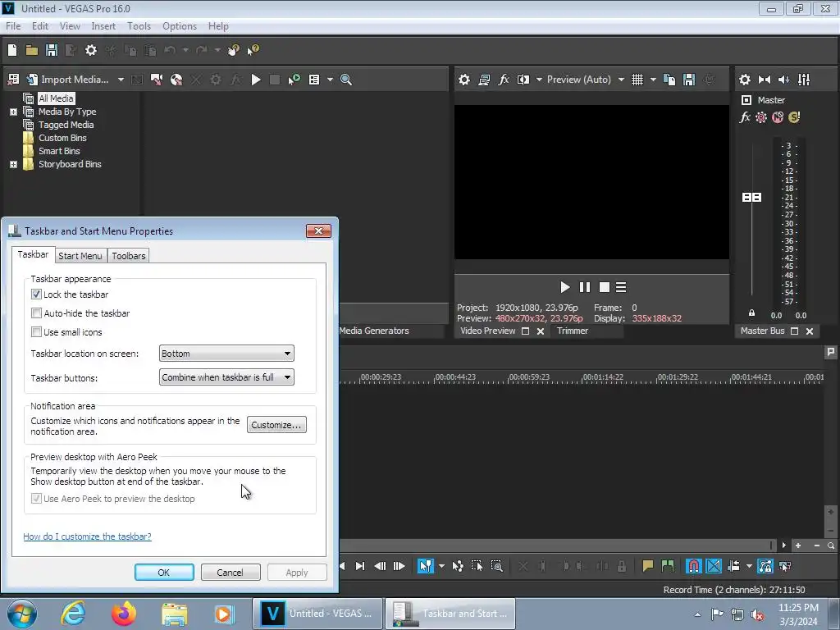Viewport: 840px width, 630px height.
Task: Open the File menu
Action: (x=13, y=25)
